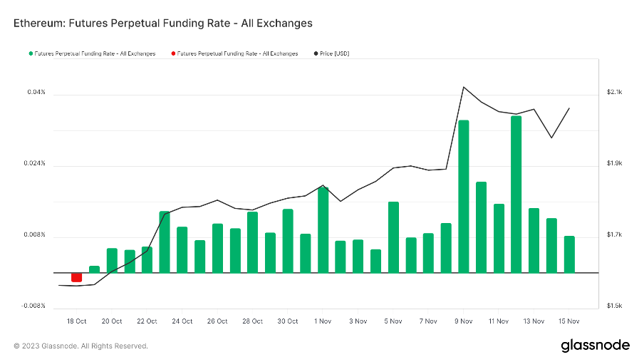Screen dimensions: 644x362
Task: Select the red negative bar at 18 Oct
Action: point(76,277)
